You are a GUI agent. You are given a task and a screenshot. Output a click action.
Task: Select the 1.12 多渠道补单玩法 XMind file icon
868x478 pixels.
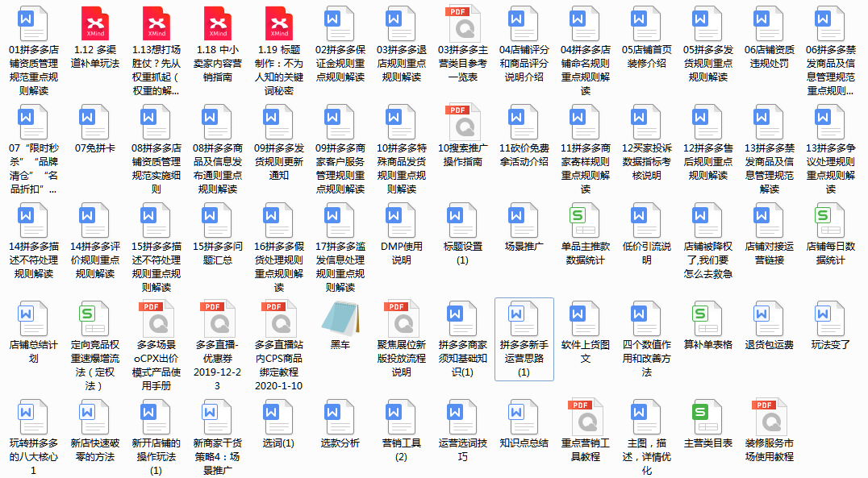pos(94,23)
